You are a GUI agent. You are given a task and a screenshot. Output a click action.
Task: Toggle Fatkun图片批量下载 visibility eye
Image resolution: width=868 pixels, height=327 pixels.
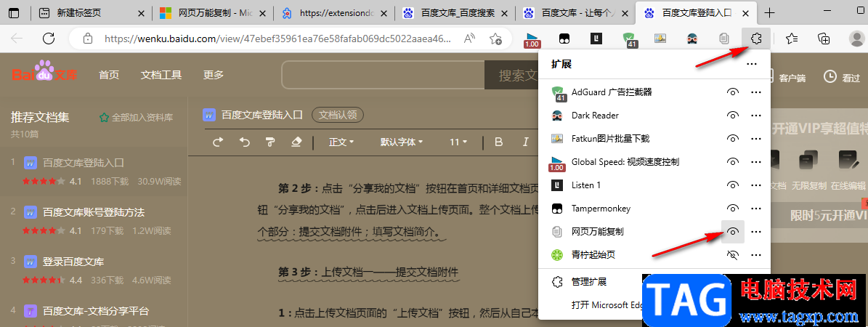[733, 139]
